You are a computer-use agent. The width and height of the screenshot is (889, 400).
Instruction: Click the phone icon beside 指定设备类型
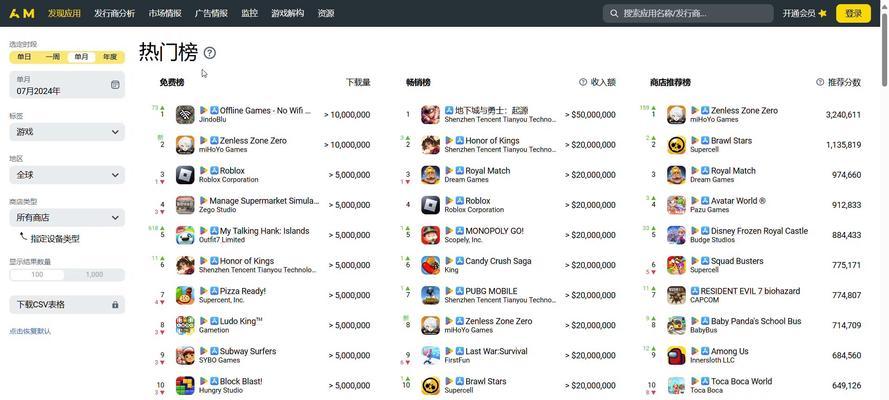(x=23, y=236)
